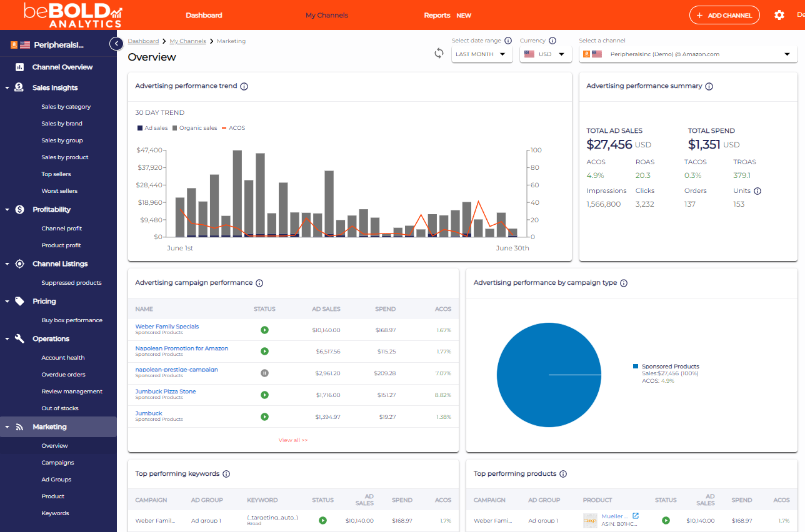Collapse the sidebar with the chevron button
Image resolution: width=805 pixels, height=532 pixels.
[x=116, y=44]
